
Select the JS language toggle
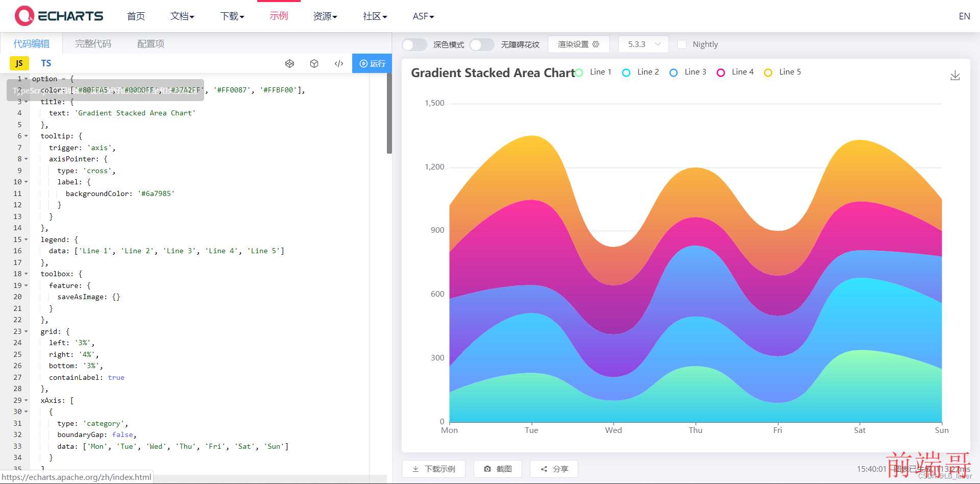click(x=19, y=63)
